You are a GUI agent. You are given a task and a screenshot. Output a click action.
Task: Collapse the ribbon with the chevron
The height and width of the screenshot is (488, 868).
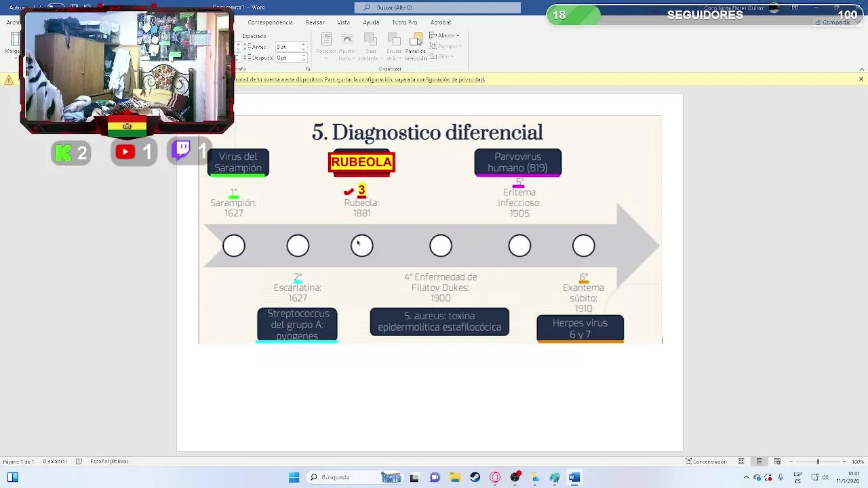tap(861, 68)
